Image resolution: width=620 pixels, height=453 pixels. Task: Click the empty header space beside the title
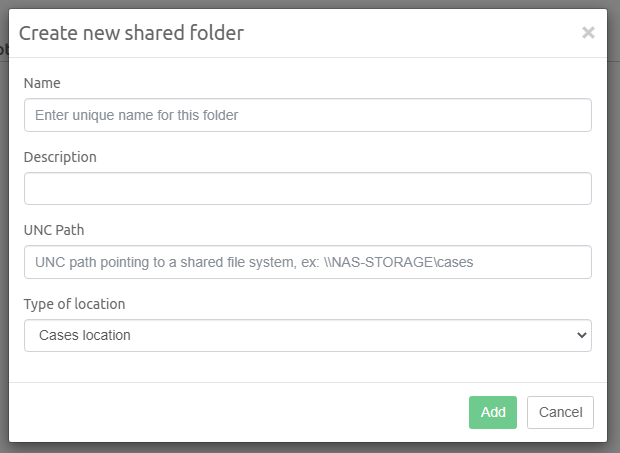click(x=410, y=33)
